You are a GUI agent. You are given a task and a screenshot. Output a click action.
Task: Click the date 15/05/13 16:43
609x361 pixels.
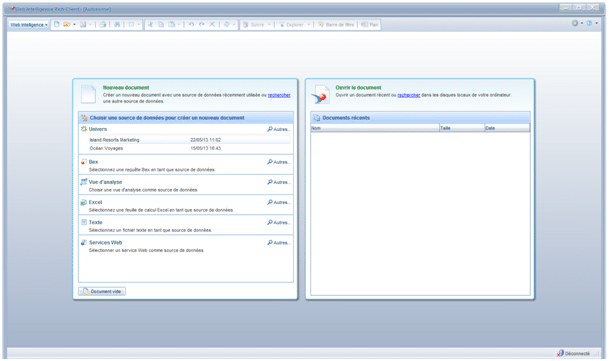[x=205, y=148]
